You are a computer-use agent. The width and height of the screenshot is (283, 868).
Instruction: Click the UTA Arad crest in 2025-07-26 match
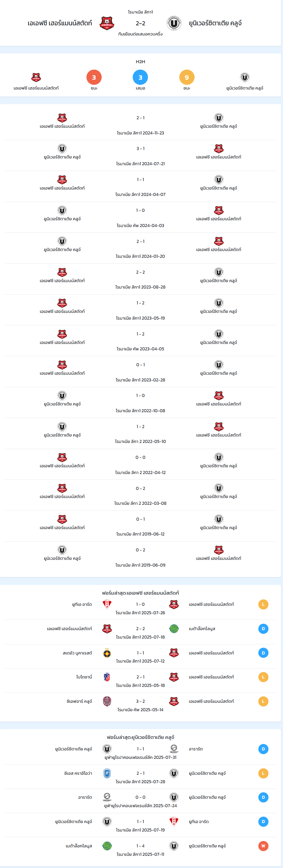(x=107, y=604)
